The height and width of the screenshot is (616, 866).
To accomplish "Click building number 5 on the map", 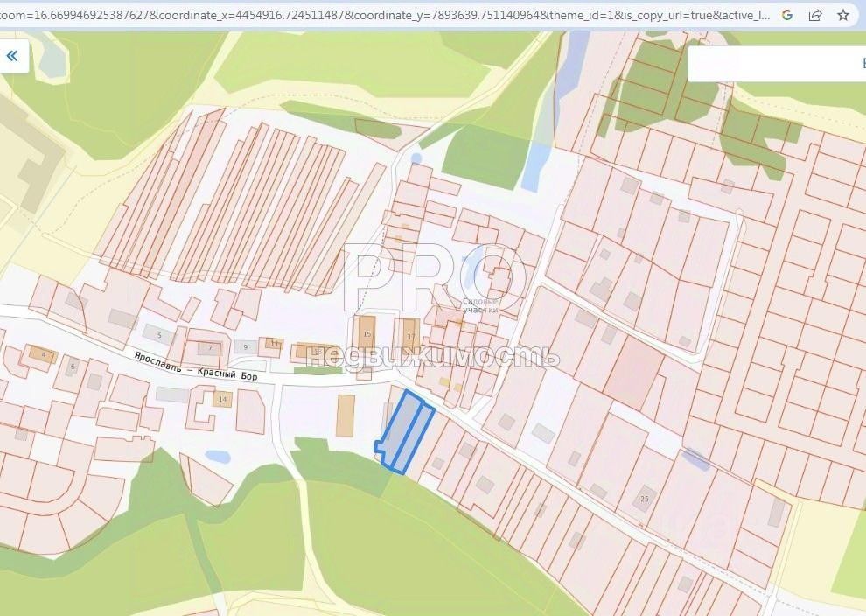I will tap(158, 335).
